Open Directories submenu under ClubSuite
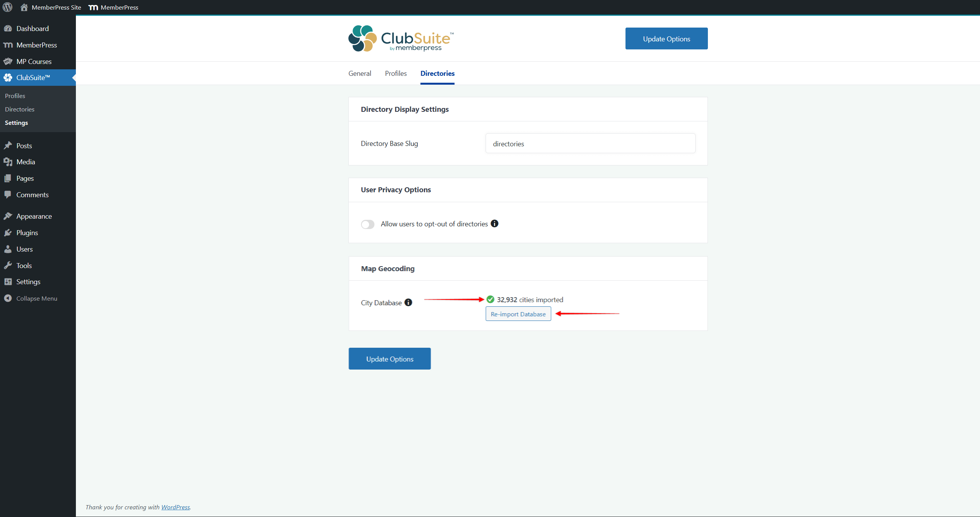The height and width of the screenshot is (517, 980). (x=20, y=109)
